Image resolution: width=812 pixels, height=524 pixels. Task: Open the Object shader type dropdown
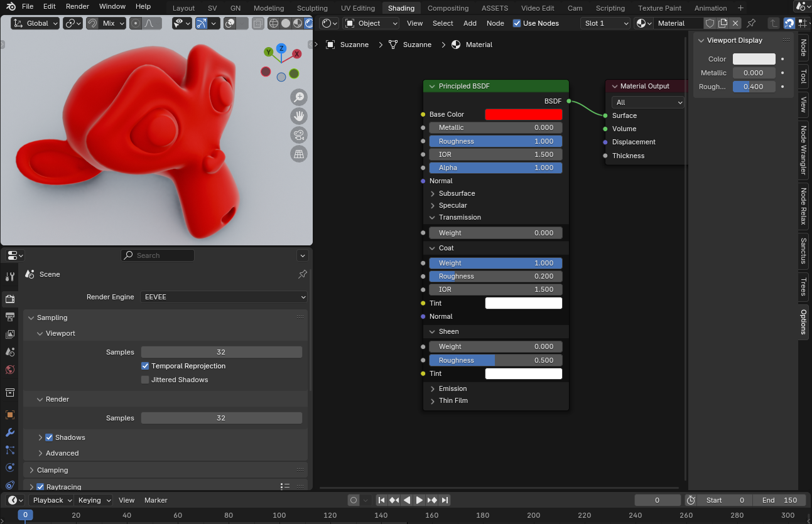point(371,23)
